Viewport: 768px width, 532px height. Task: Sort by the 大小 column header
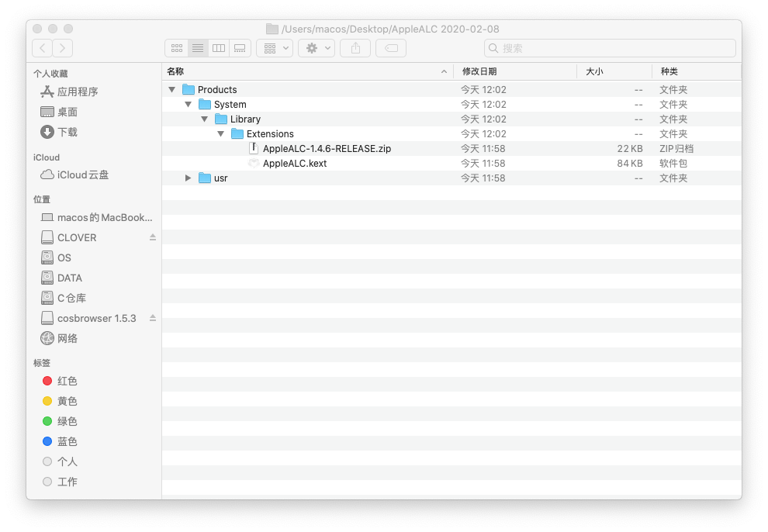pos(614,71)
